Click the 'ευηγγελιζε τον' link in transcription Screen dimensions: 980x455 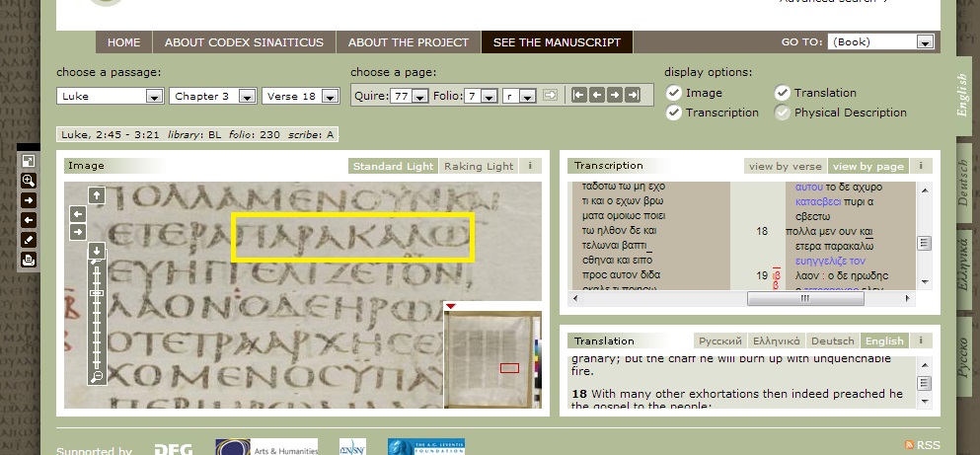point(830,261)
